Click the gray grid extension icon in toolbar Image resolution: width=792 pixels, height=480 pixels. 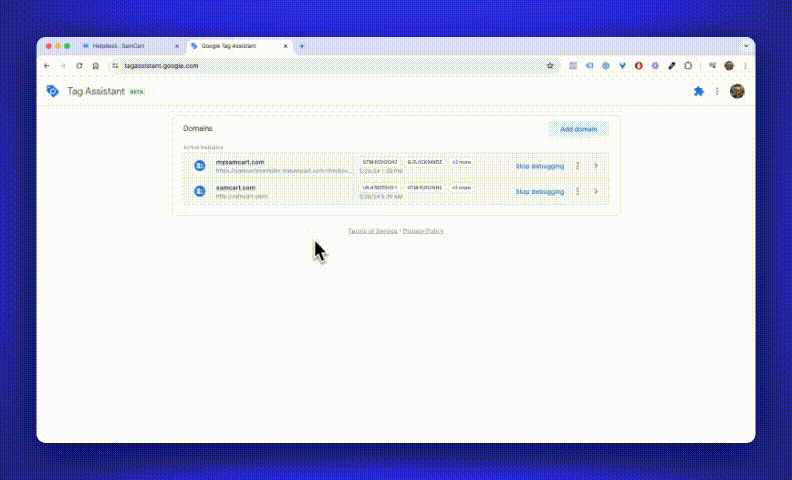573,66
